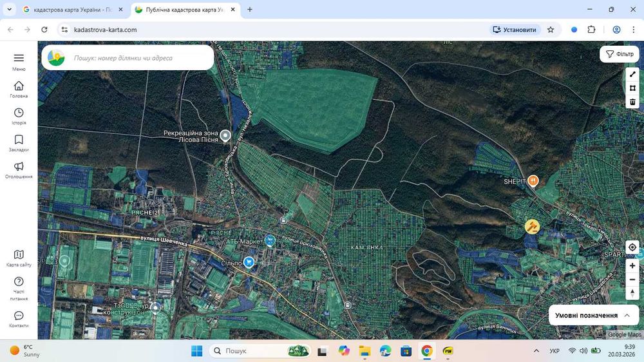Open the tab search dropdown
Image resolution: width=644 pixels, height=362 pixels.
click(x=9, y=10)
